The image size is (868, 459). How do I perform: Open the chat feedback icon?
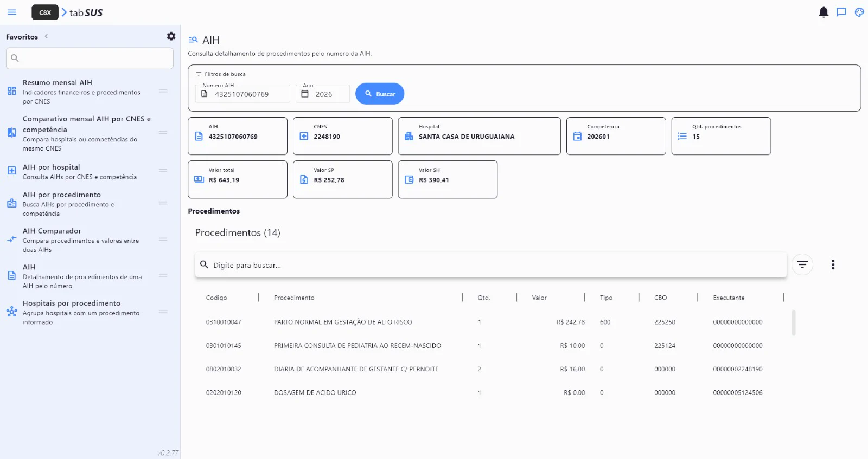tap(841, 12)
